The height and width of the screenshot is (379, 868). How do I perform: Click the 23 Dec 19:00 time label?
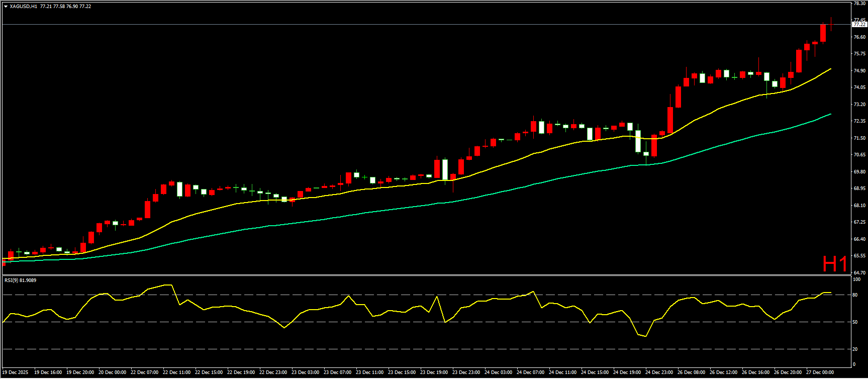click(x=434, y=372)
